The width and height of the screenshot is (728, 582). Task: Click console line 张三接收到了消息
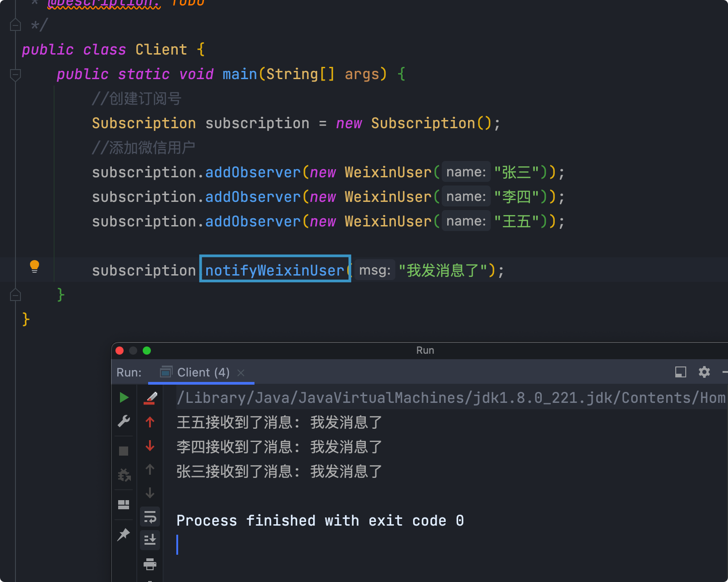[279, 471]
